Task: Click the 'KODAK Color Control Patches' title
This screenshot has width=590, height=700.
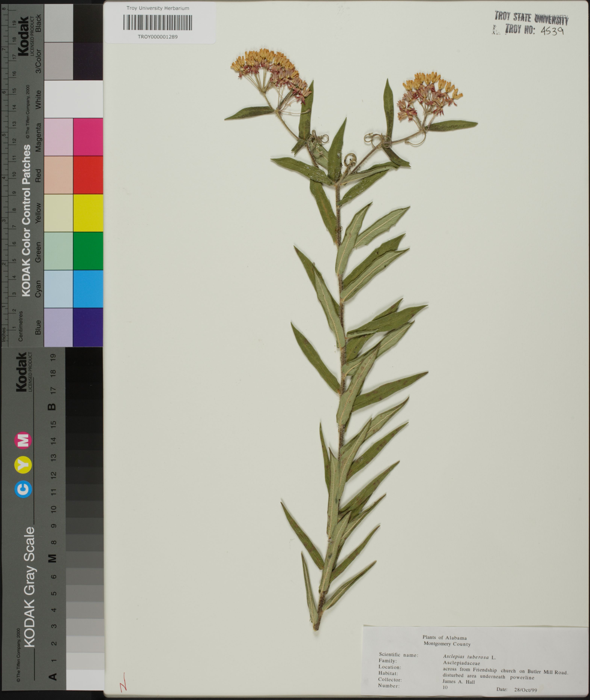Action: point(26,221)
